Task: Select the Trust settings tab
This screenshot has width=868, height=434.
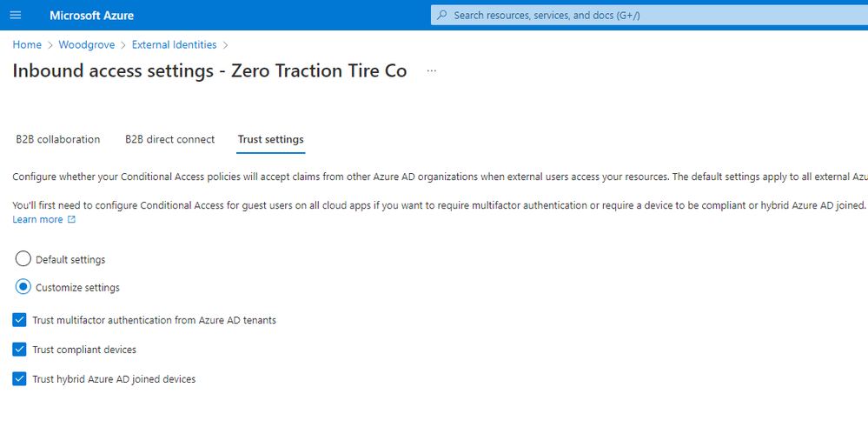Action: pyautogui.click(x=271, y=140)
